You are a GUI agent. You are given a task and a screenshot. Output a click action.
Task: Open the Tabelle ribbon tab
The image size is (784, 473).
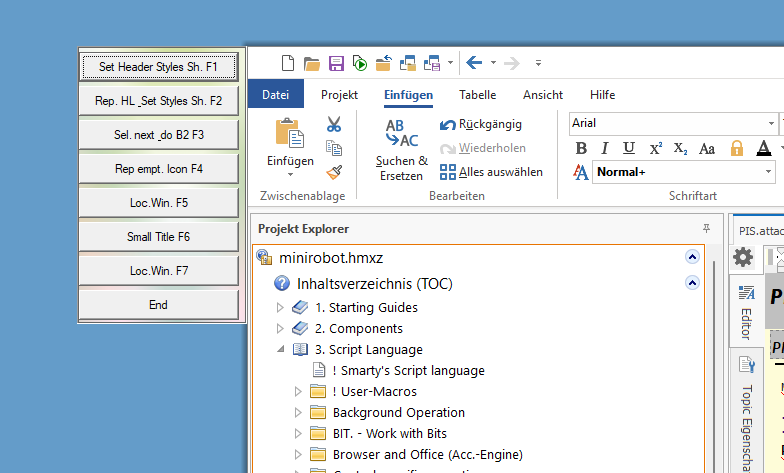click(477, 95)
